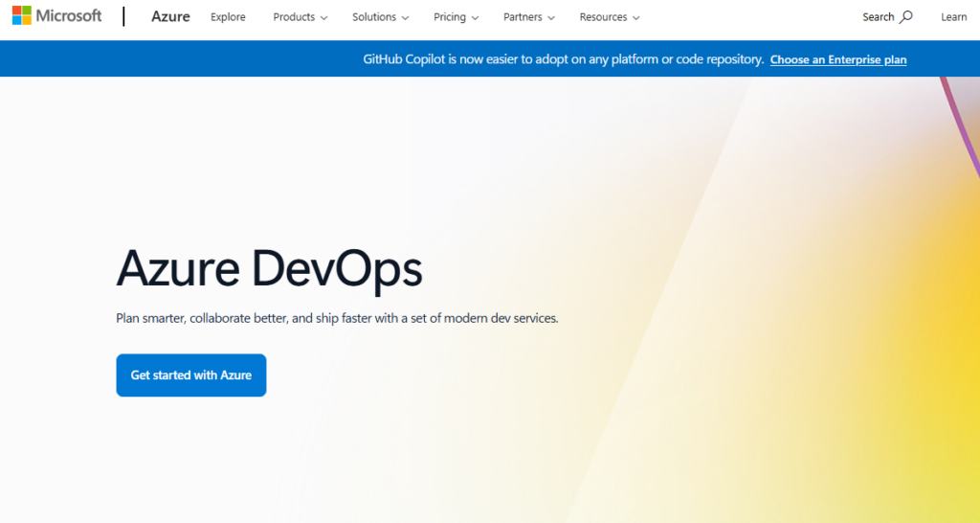The height and width of the screenshot is (523, 980).
Task: Open the Learn link
Action: tap(954, 17)
